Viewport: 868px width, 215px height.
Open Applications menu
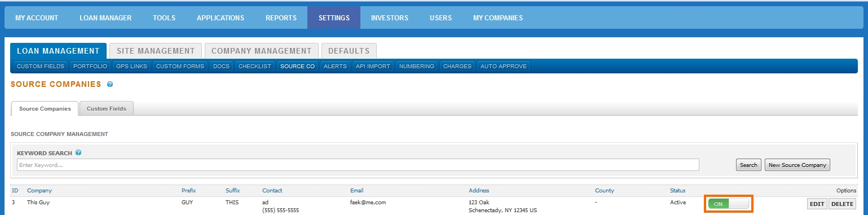[221, 18]
